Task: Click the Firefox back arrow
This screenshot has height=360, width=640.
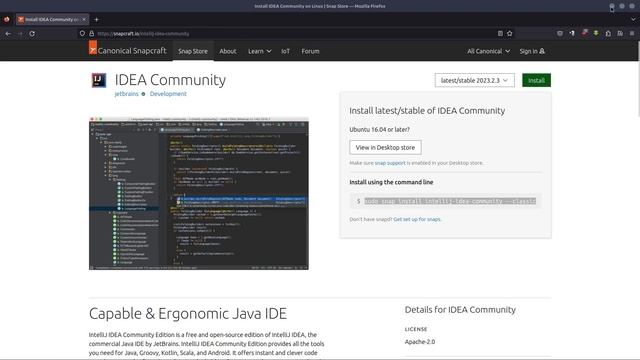Action: [x=8, y=34]
